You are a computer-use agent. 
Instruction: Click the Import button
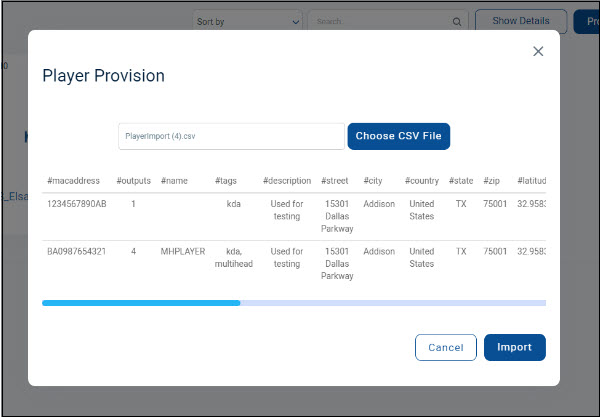pos(515,347)
